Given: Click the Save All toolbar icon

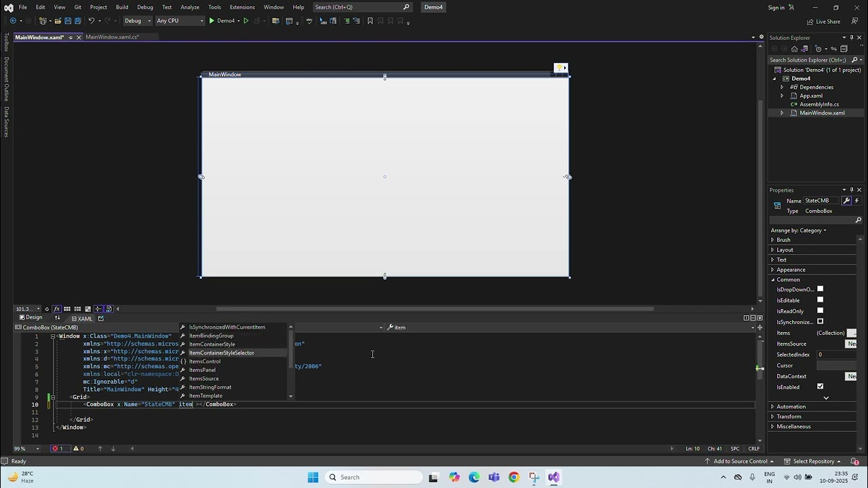Looking at the screenshot, I should pyautogui.click(x=77, y=21).
